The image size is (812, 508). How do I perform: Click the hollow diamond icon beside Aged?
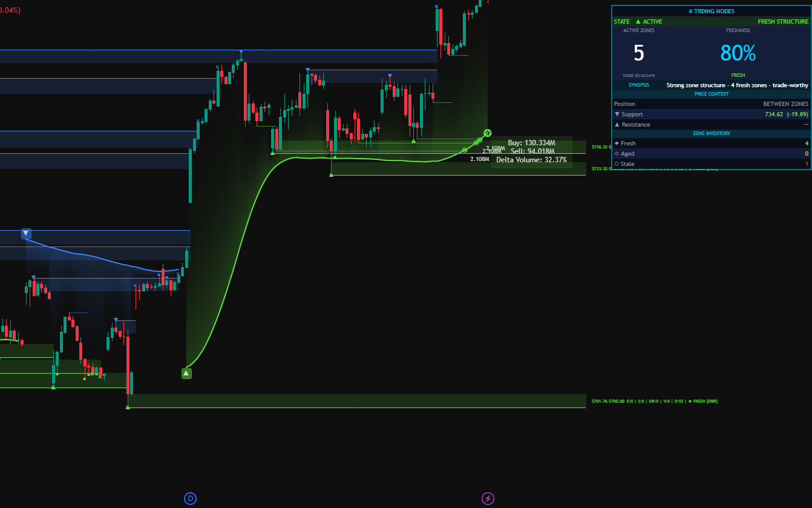pos(617,154)
